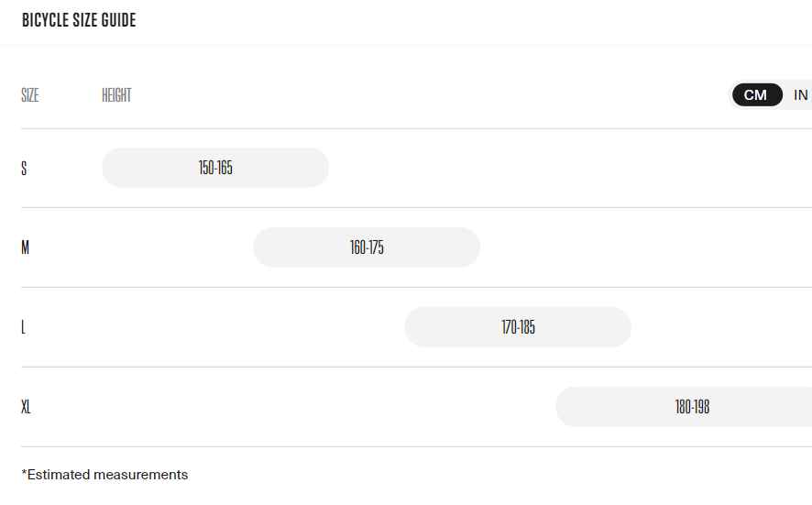This screenshot has height=505, width=812.
Task: Click the S size label
Action: pyautogui.click(x=25, y=168)
